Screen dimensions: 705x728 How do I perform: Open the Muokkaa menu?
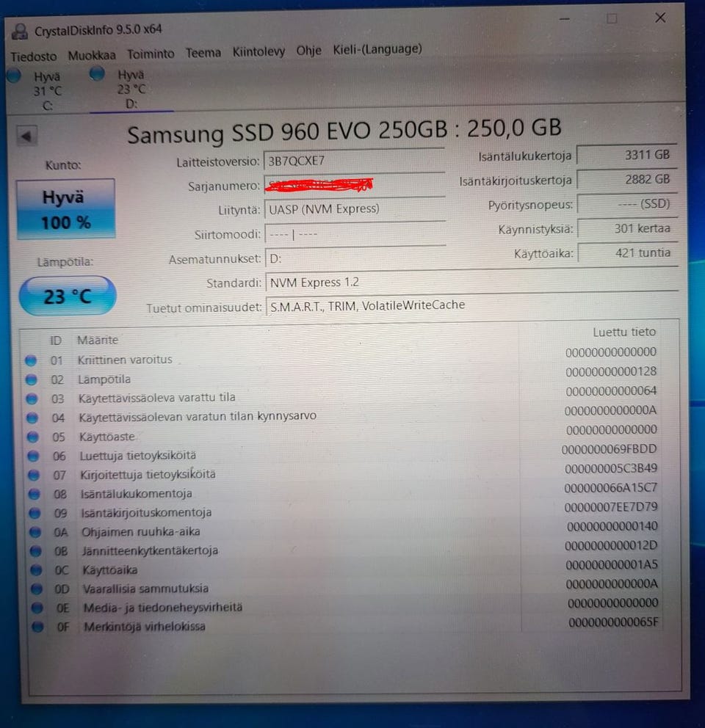[x=92, y=55]
